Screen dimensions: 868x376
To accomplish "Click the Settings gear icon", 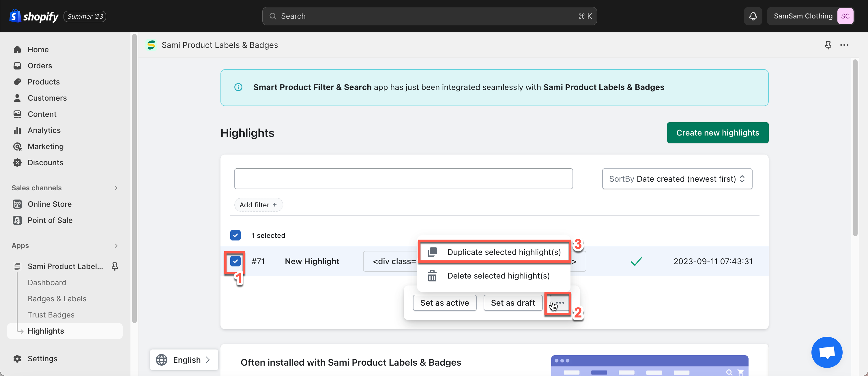I will pyautogui.click(x=17, y=358).
